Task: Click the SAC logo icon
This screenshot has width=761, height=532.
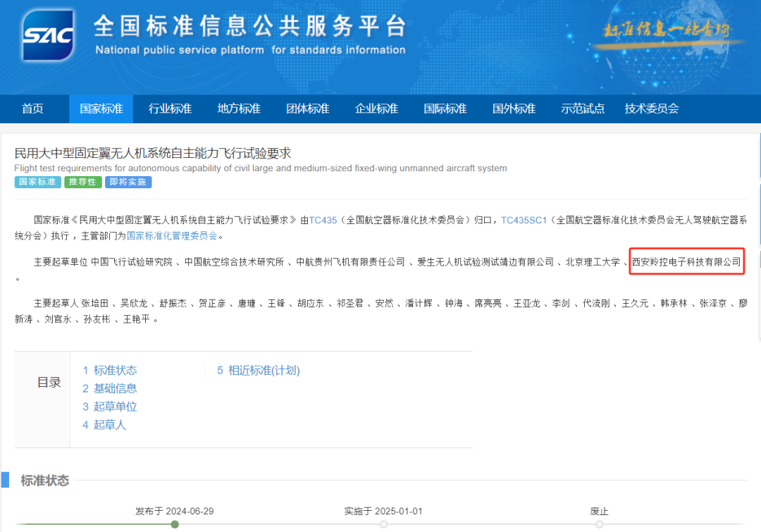Action: [x=48, y=36]
